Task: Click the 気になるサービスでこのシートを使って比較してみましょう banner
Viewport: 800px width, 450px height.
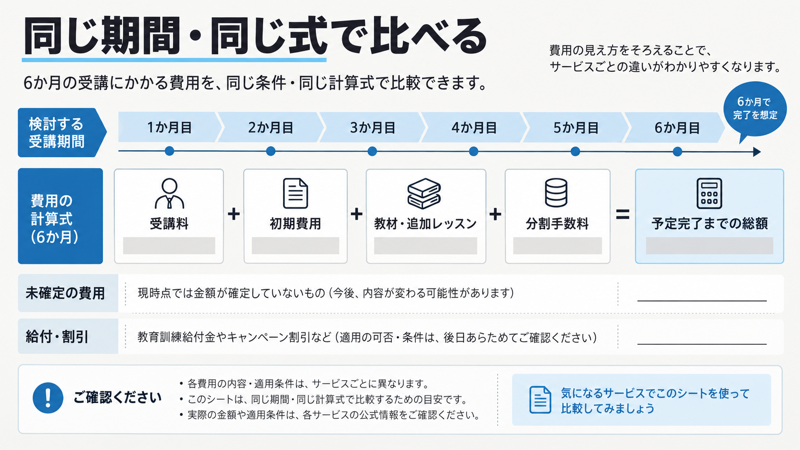Action: (641, 400)
